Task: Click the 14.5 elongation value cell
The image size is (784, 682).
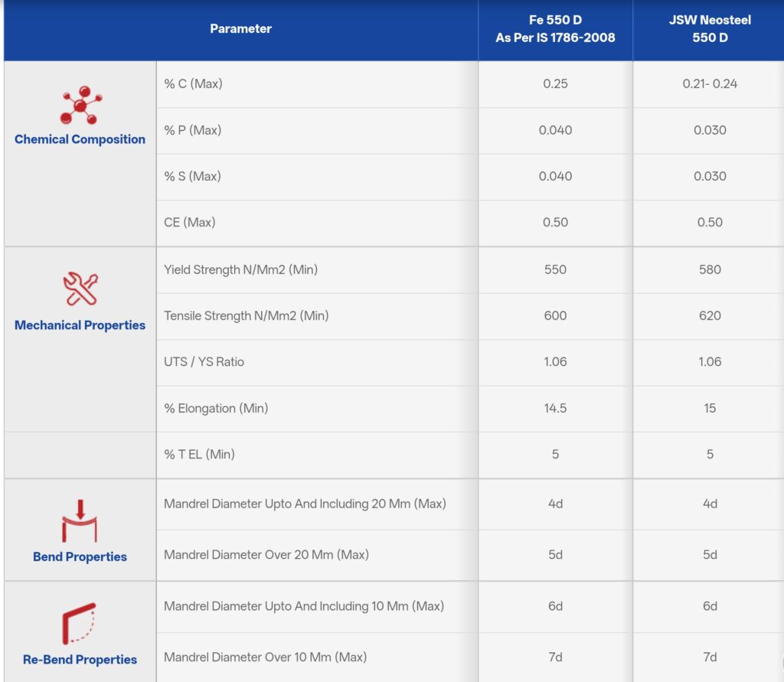Action: [x=555, y=408]
